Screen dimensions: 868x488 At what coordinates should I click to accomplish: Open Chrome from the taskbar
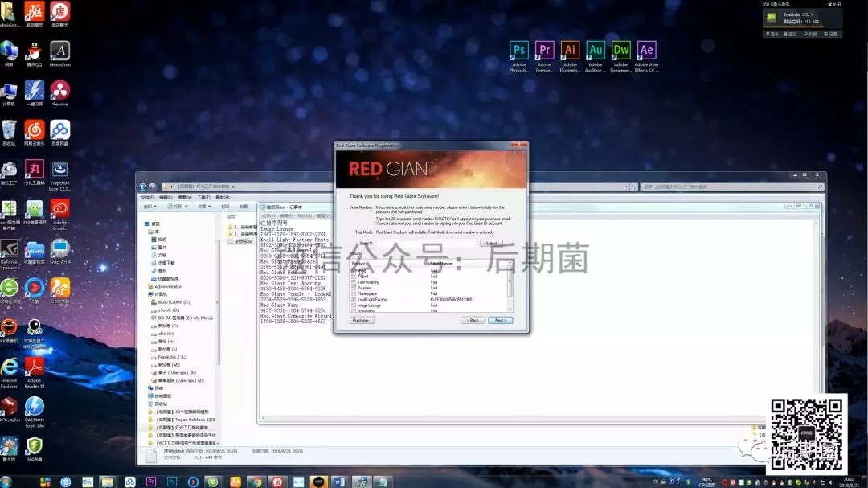pos(256,482)
